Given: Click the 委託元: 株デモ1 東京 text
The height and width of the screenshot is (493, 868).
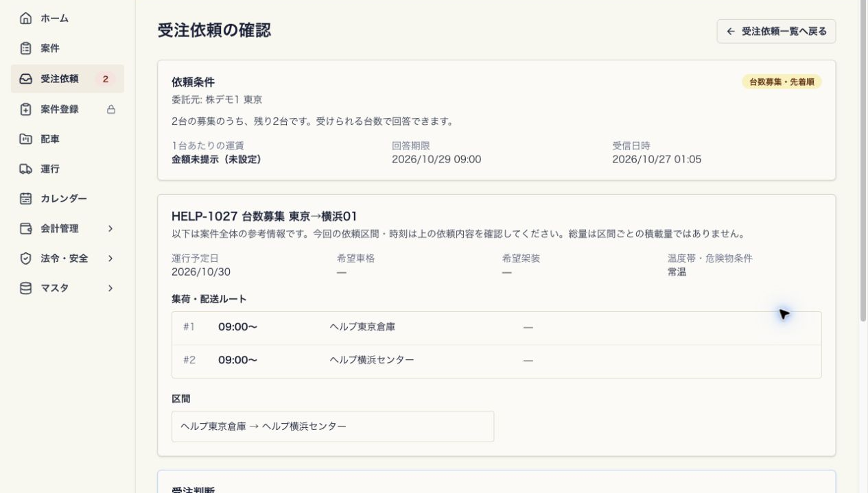Looking at the screenshot, I should click(217, 100).
